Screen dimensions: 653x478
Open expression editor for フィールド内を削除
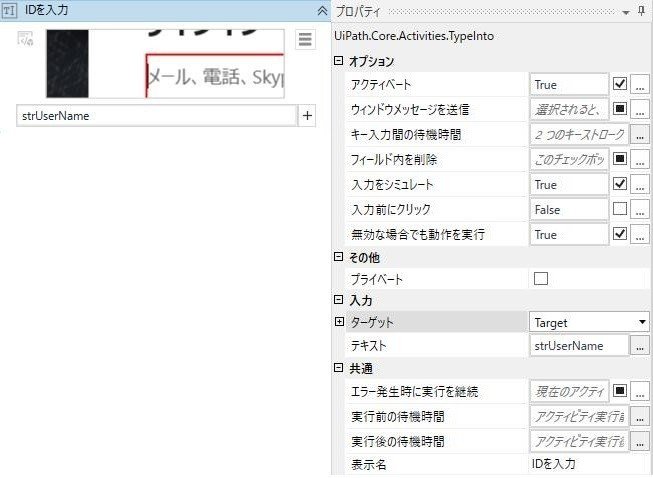pos(640,159)
